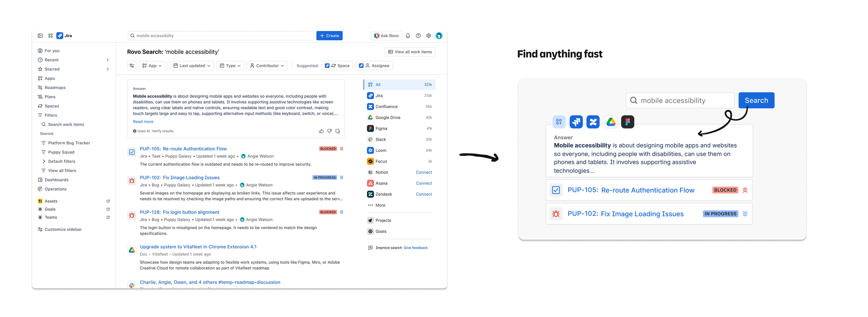868x317 pixels.
Task: Filter results by Focus
Action: [400, 161]
